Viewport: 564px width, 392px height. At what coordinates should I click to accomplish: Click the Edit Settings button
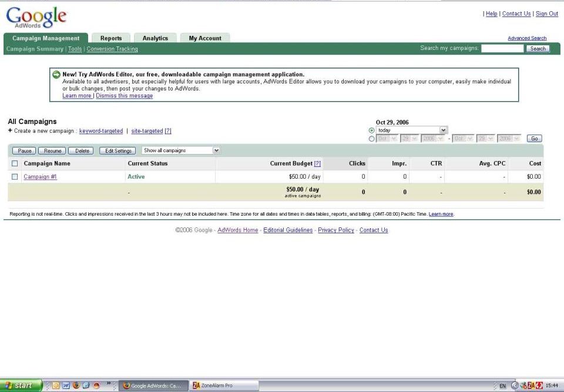117,151
